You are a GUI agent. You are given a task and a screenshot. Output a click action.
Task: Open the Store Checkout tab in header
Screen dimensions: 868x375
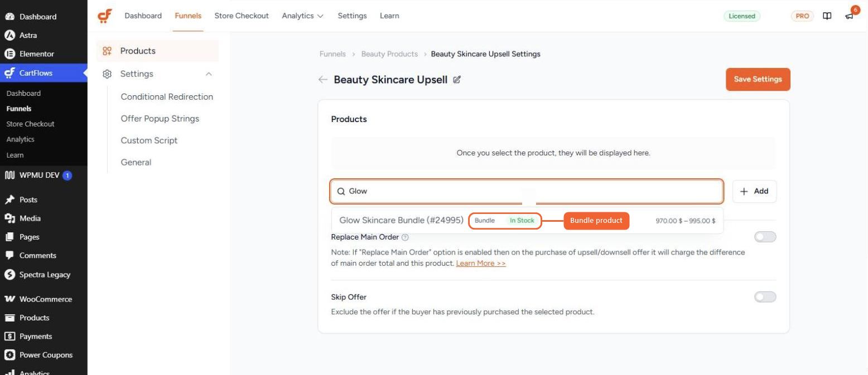(x=242, y=16)
